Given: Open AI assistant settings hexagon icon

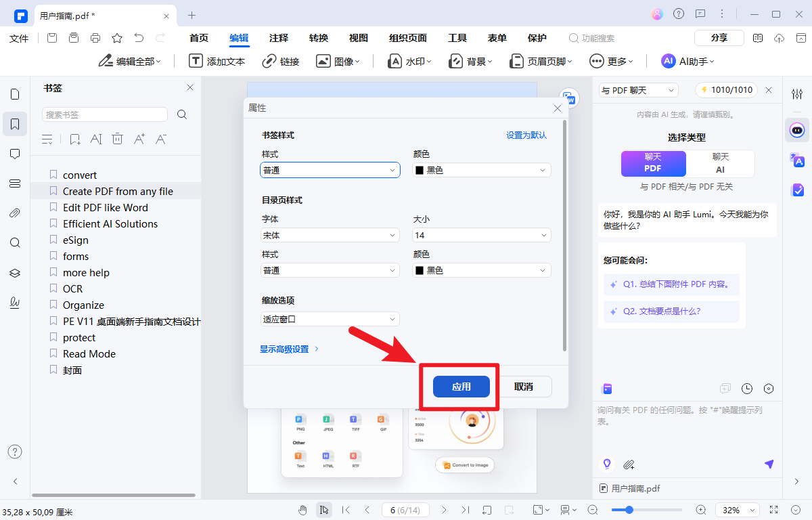Looking at the screenshot, I should pos(768,388).
